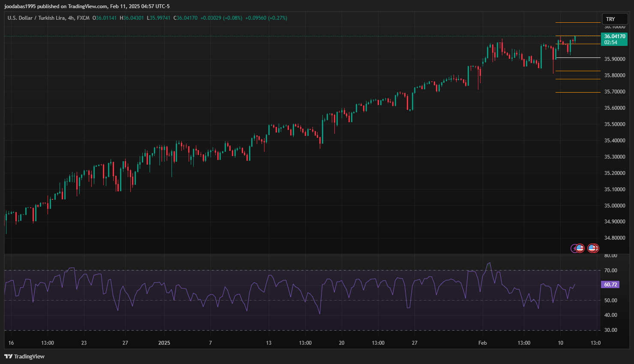The height and width of the screenshot is (364, 634).
Task: Click the purple lightning bolt event icon
Action: [x=574, y=248]
